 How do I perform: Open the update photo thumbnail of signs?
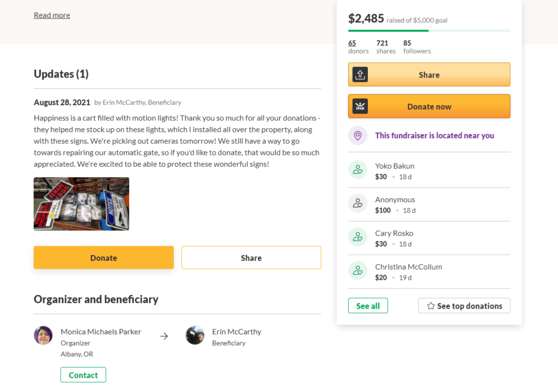tap(82, 204)
